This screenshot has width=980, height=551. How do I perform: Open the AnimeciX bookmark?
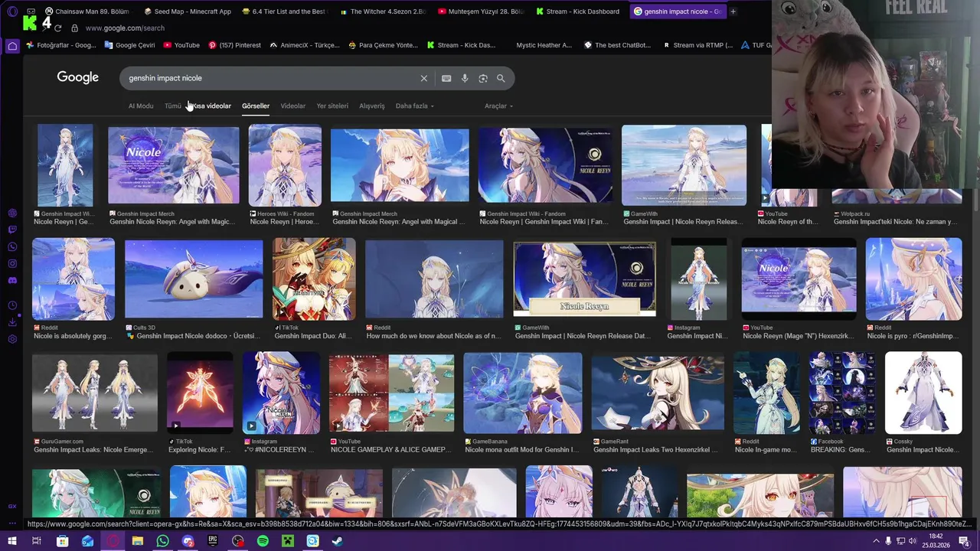click(305, 45)
